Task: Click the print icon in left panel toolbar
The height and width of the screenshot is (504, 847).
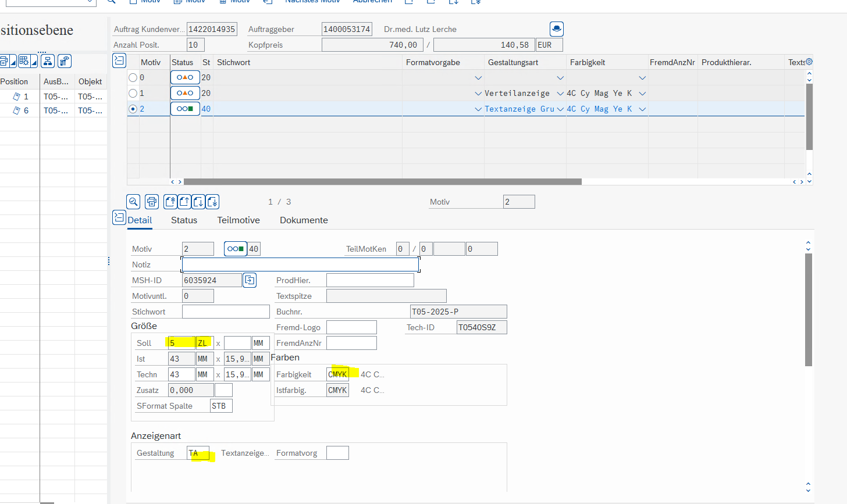Action: 5,60
